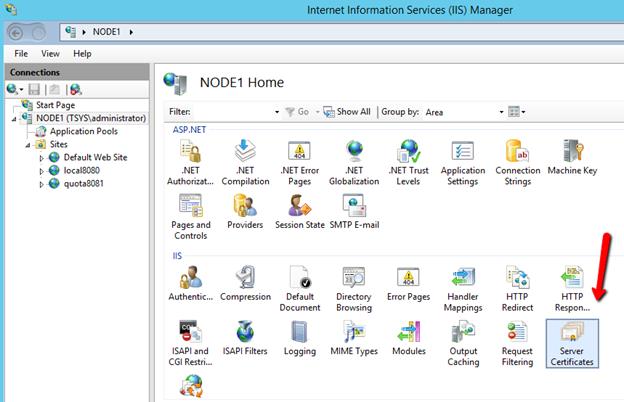The width and height of the screenshot is (624, 402).
Task: Select the local8080 site
Action: pos(82,171)
